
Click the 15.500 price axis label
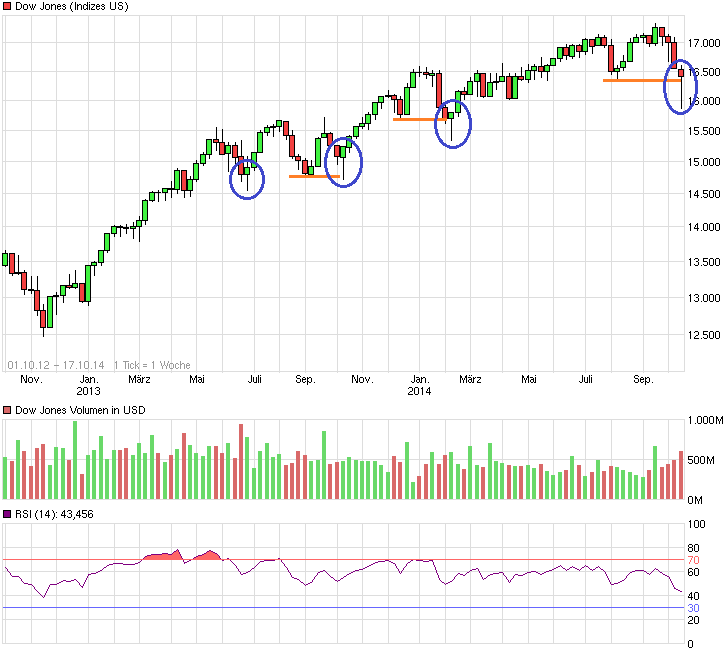(x=704, y=131)
